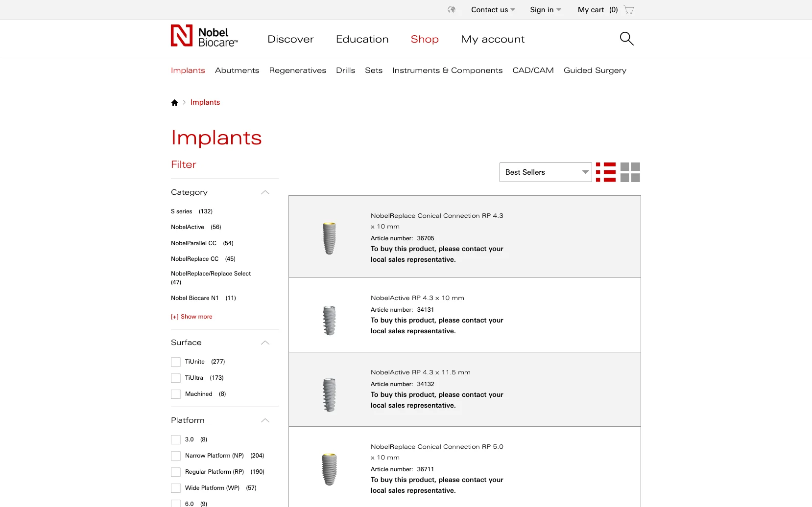Check the Narrow Platform (NP) filter
The height and width of the screenshot is (507, 812).
(x=176, y=456)
